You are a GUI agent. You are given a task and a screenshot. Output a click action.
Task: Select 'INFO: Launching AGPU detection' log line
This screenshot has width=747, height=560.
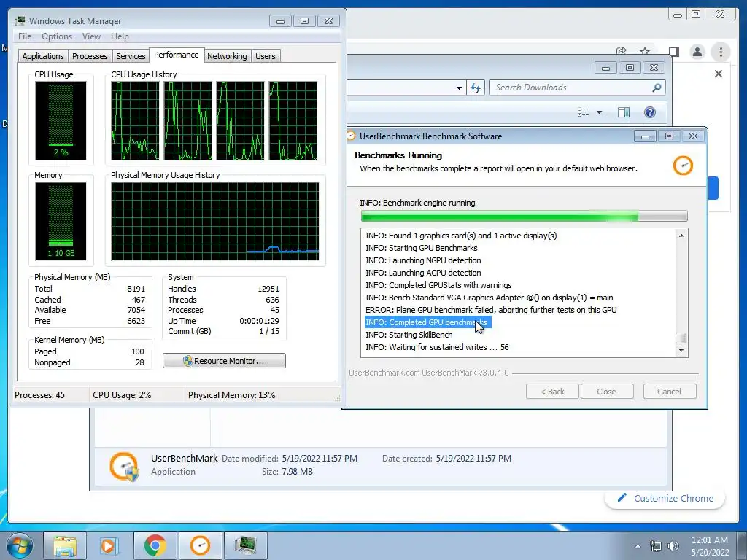click(423, 273)
